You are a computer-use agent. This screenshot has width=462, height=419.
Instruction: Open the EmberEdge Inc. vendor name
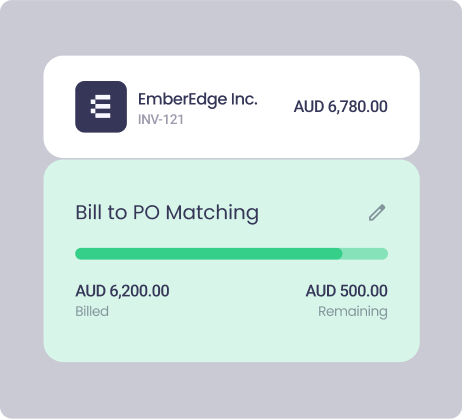coord(198,99)
